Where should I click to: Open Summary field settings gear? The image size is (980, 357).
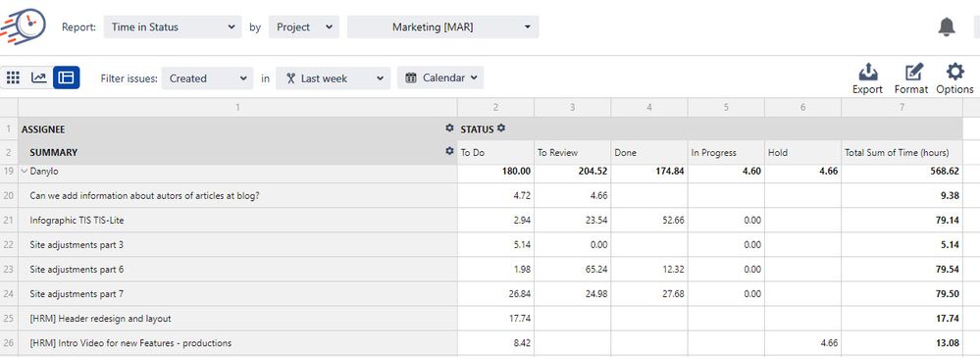[448, 151]
